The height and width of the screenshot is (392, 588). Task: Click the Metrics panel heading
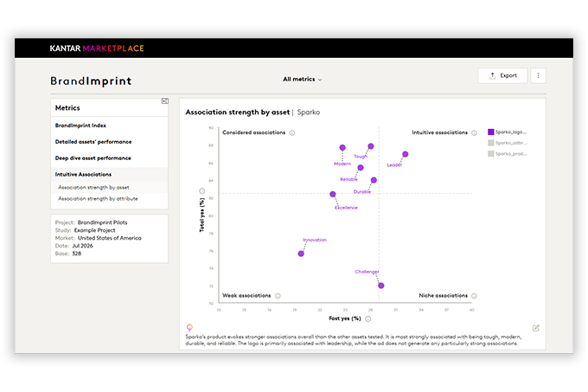pos(67,108)
